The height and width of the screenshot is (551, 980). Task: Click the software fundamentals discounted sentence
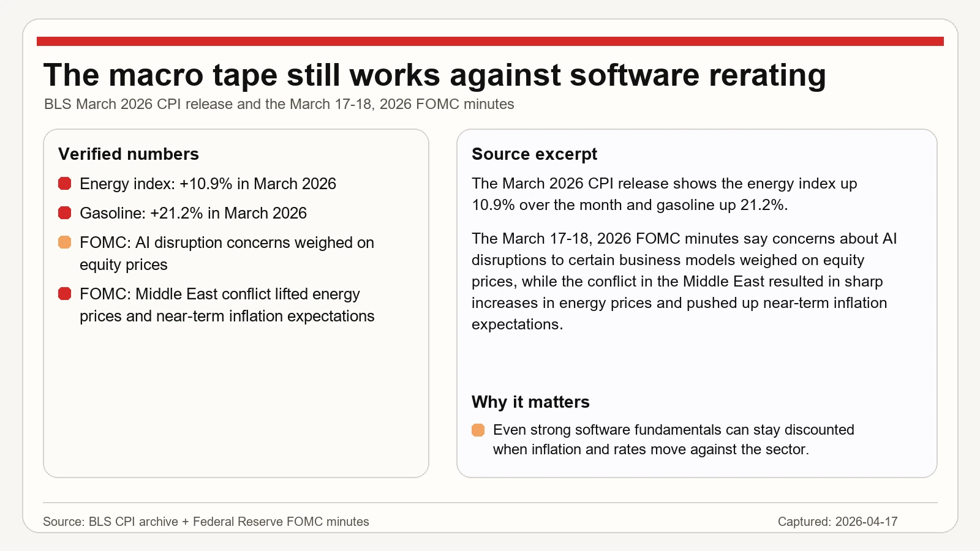673,440
